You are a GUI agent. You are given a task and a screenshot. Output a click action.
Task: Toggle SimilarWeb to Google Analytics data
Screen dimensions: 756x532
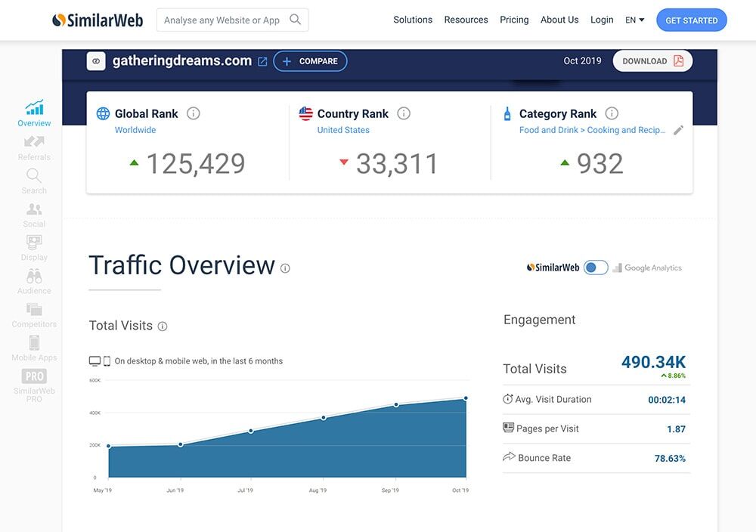[x=595, y=268]
